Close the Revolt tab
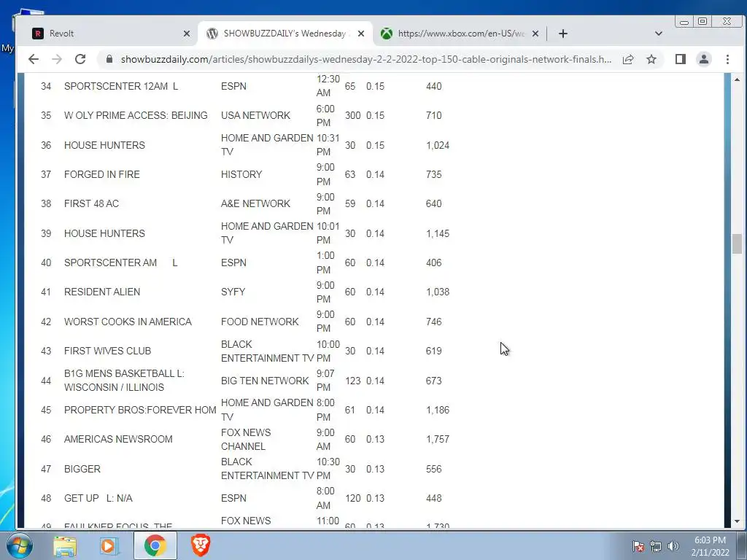The height and width of the screenshot is (560, 747). pyautogui.click(x=187, y=34)
